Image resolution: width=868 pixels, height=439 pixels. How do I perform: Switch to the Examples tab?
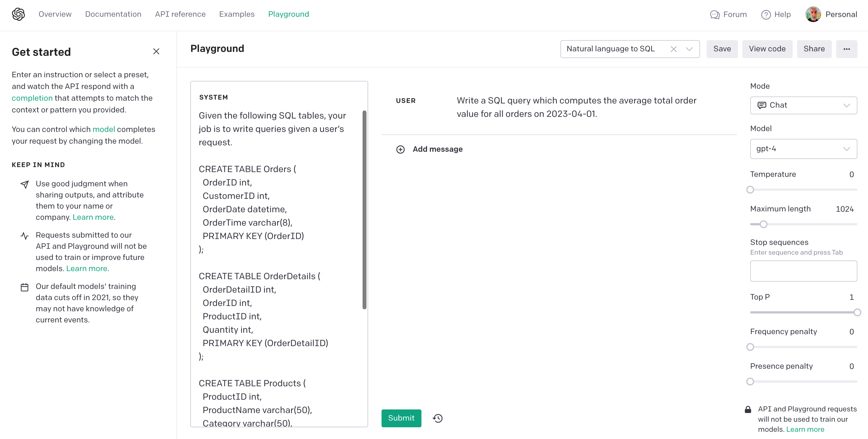click(237, 14)
